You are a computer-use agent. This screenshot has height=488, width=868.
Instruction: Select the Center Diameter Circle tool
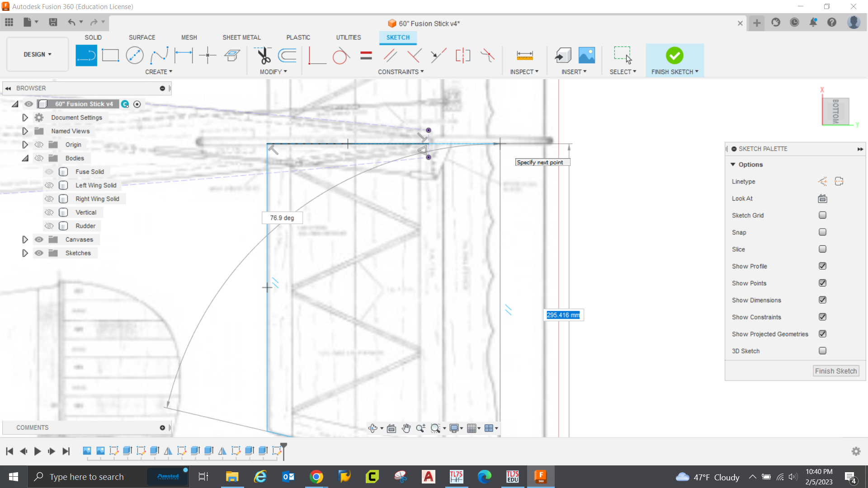tap(134, 56)
